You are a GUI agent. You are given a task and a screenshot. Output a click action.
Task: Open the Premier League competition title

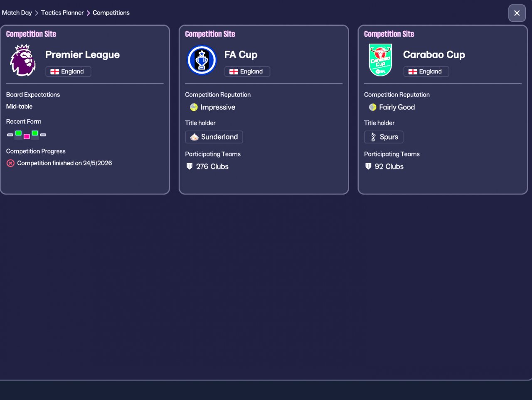[82, 54]
